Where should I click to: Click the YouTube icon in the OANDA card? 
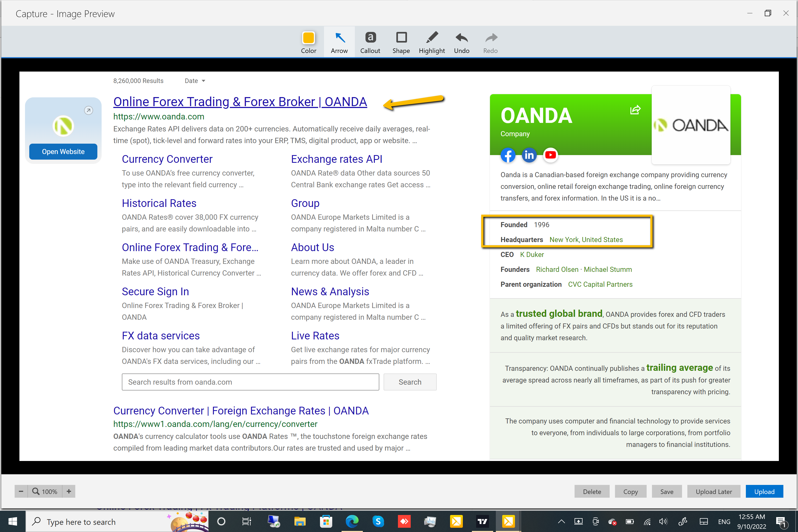[x=550, y=155]
